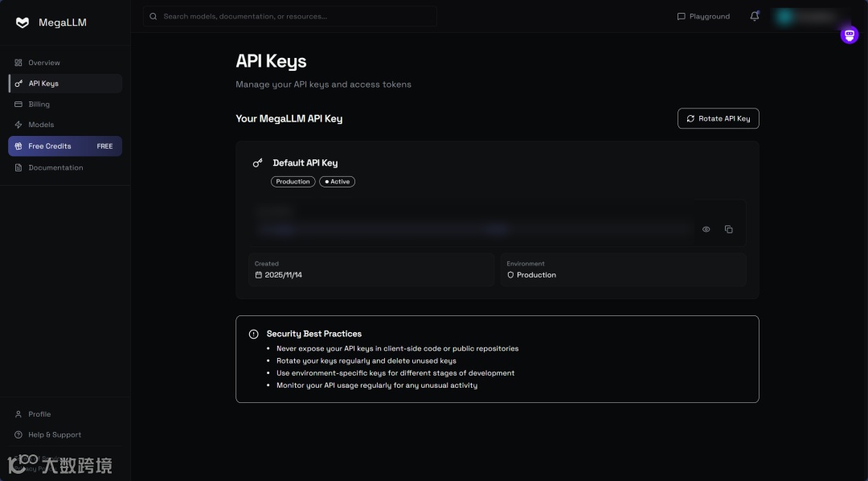Click the Production badge
The width and height of the screenshot is (868, 481).
[x=293, y=182]
